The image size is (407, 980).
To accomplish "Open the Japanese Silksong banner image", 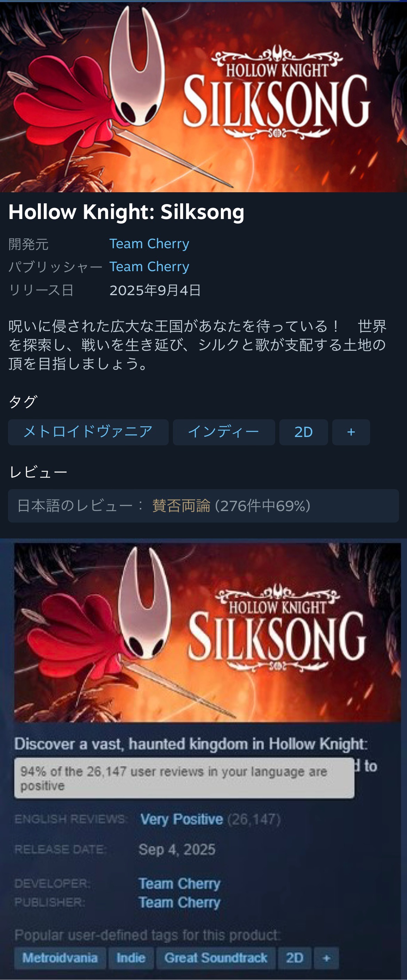I will (203, 97).
